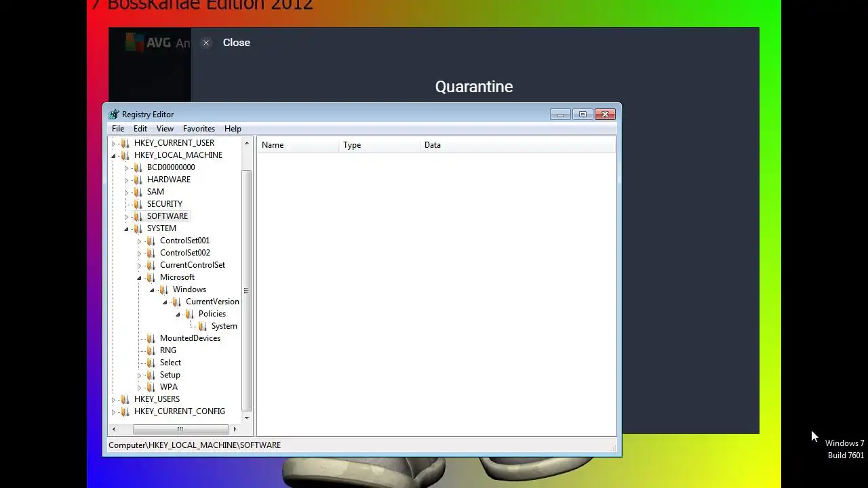868x488 pixels.
Task: Click the ControlSet001 folder icon
Action: tap(151, 241)
